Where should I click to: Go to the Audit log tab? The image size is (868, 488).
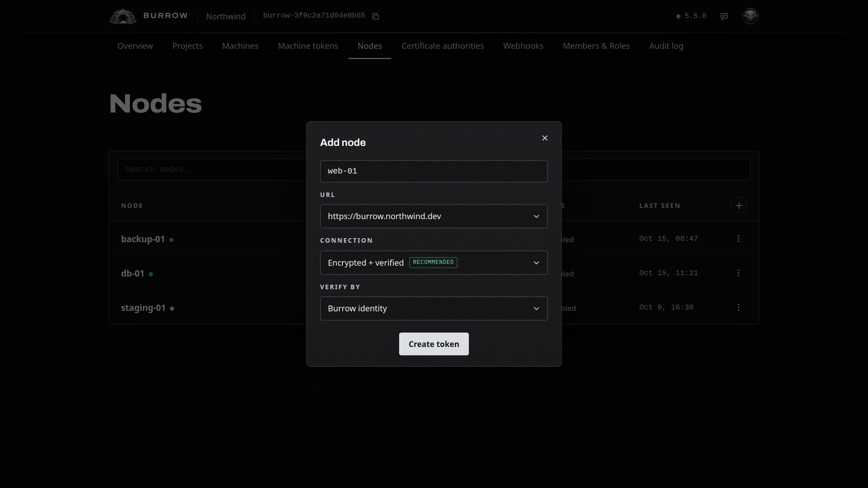[666, 46]
